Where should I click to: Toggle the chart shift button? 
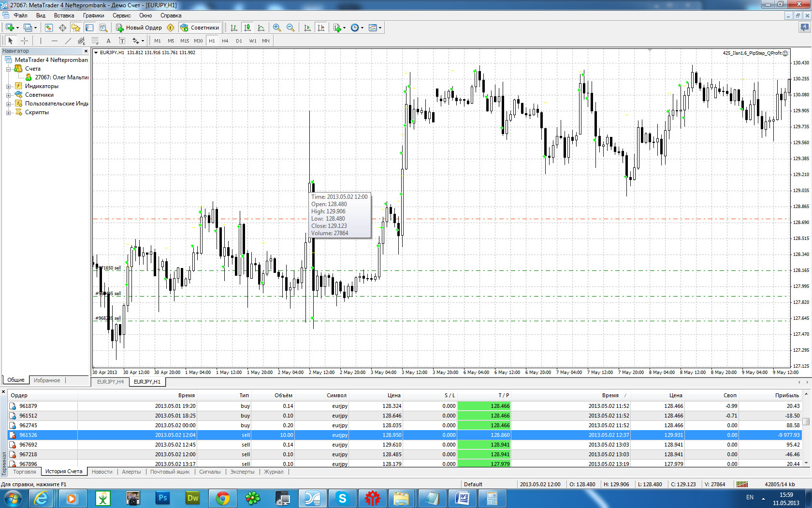tap(321, 28)
